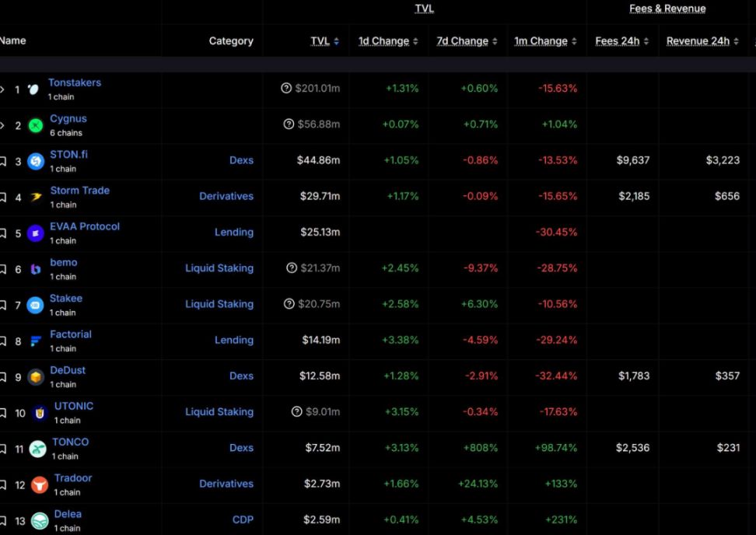Sort the table by 1d Change
Image resolution: width=756 pixels, height=535 pixels.
(388, 41)
